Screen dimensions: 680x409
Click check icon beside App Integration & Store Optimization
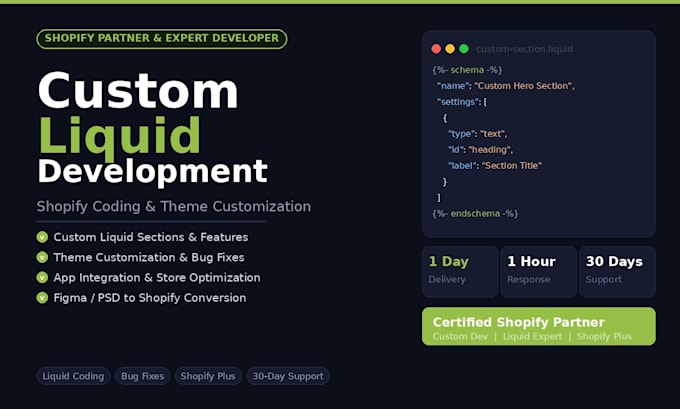tap(42, 278)
